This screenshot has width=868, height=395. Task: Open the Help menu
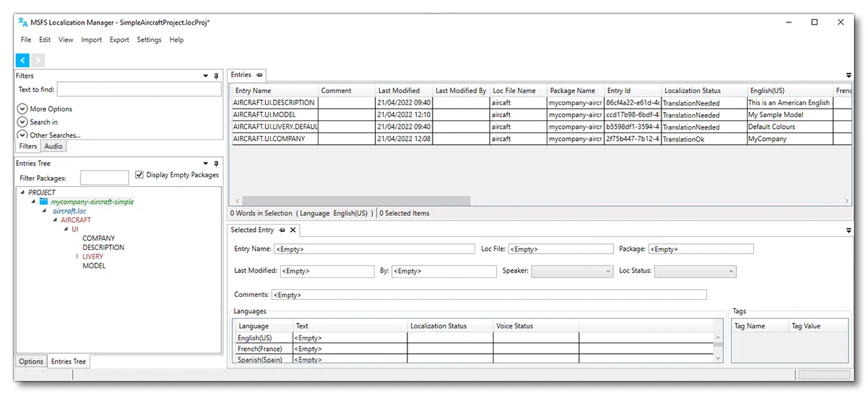(176, 40)
